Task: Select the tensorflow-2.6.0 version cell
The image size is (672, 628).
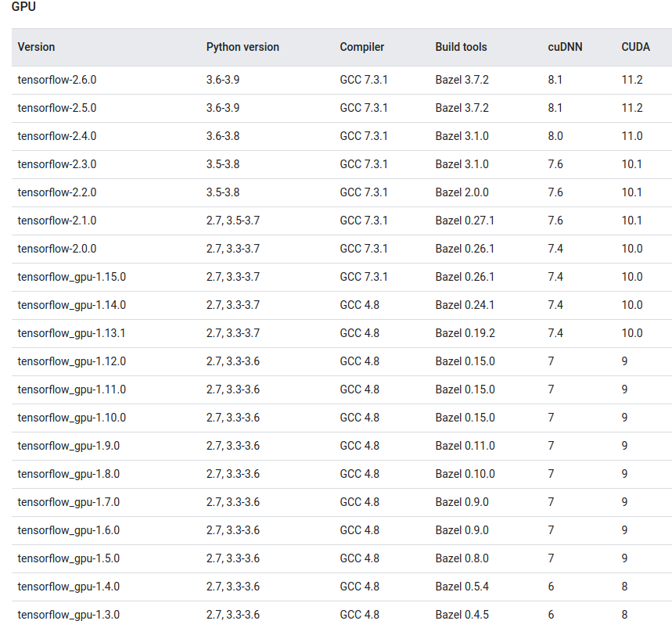Action: pos(56,80)
